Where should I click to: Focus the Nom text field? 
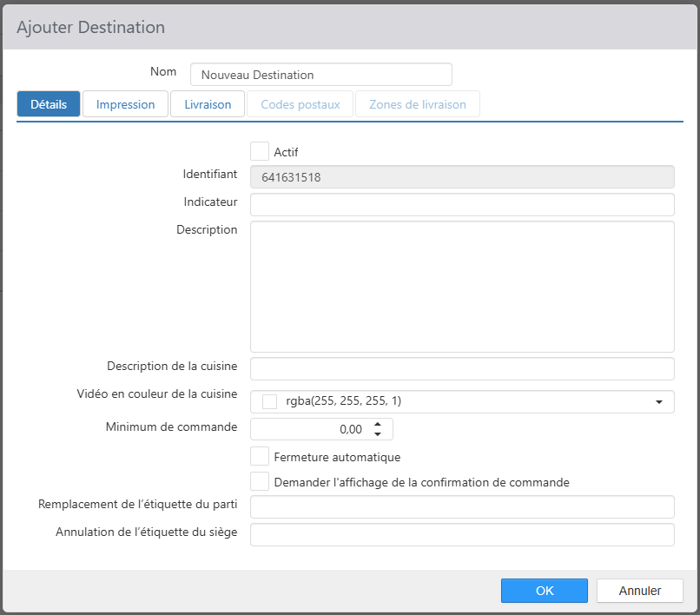pyautogui.click(x=321, y=74)
